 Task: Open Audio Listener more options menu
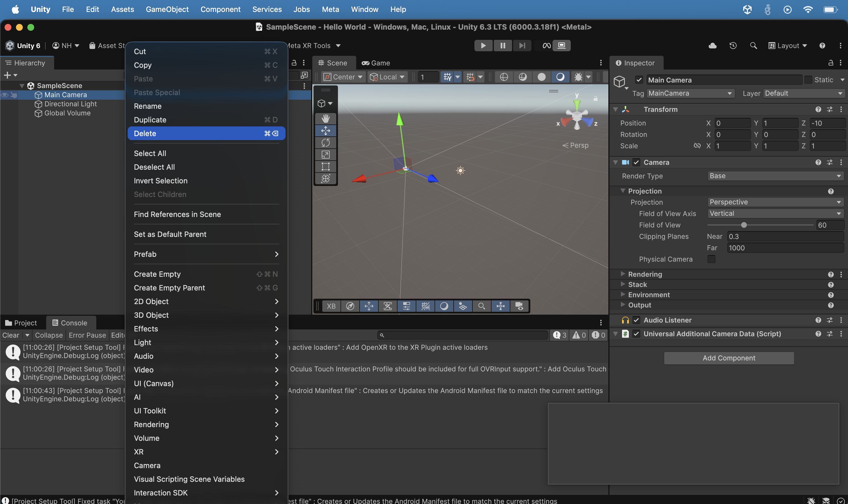click(841, 320)
